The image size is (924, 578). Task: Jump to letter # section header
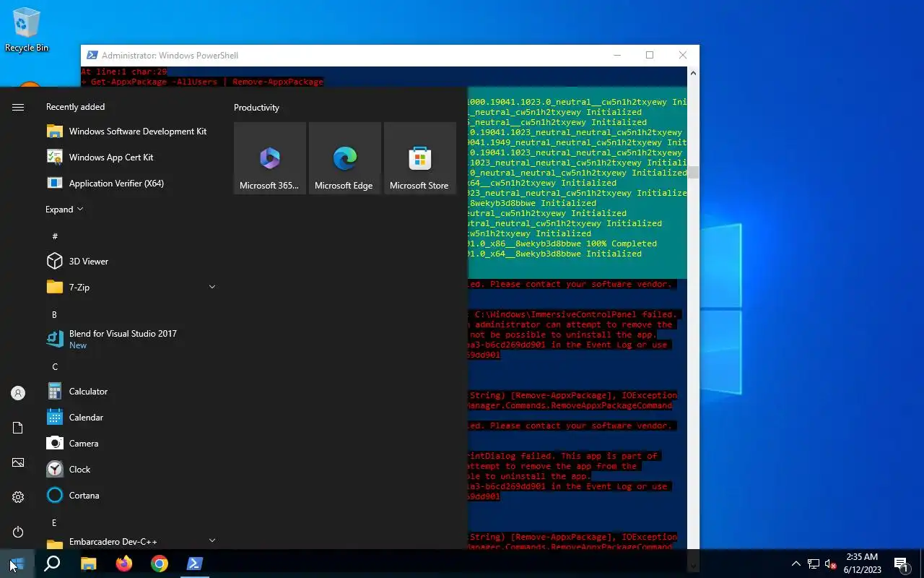[x=55, y=236]
